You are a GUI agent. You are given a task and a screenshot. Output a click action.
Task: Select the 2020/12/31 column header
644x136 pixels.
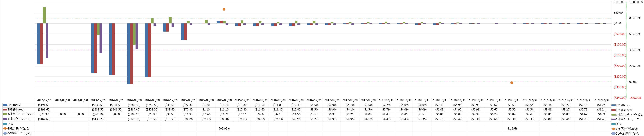(602, 100)
